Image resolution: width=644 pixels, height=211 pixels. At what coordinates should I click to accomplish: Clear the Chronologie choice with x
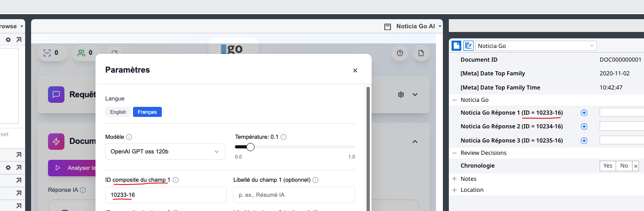(635, 166)
